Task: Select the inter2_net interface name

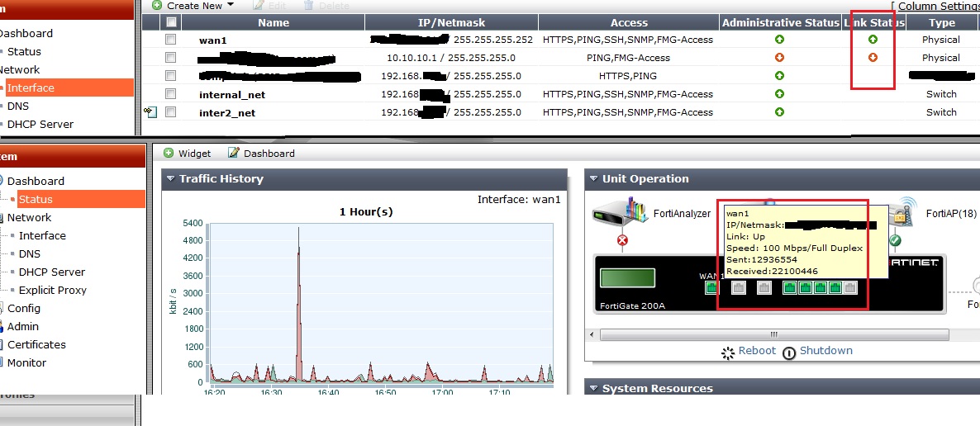Action: (x=227, y=112)
